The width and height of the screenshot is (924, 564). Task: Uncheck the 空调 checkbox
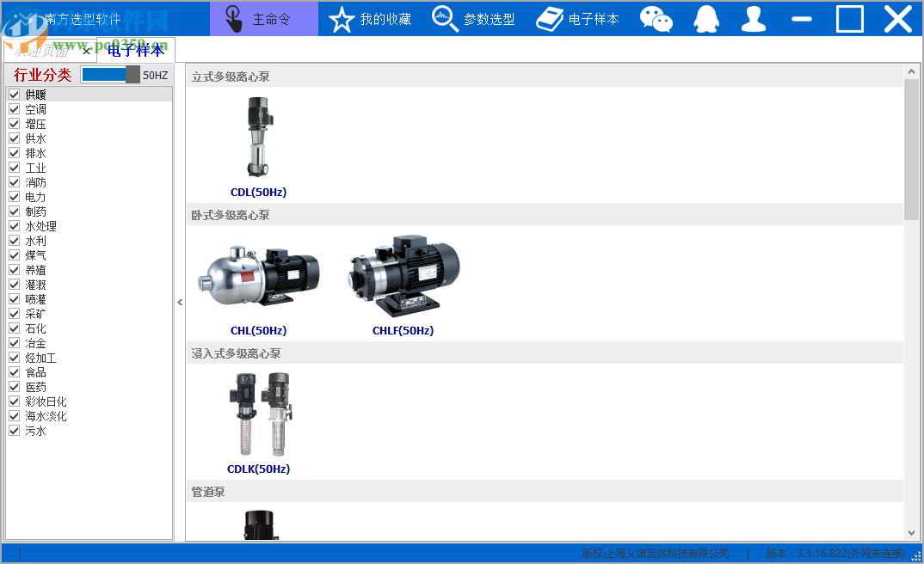(15, 109)
